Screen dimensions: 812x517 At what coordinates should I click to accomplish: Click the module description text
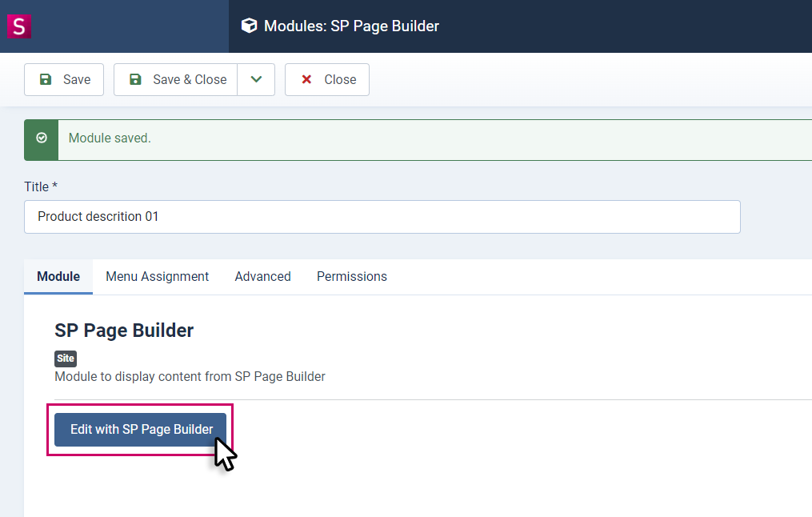click(x=190, y=377)
